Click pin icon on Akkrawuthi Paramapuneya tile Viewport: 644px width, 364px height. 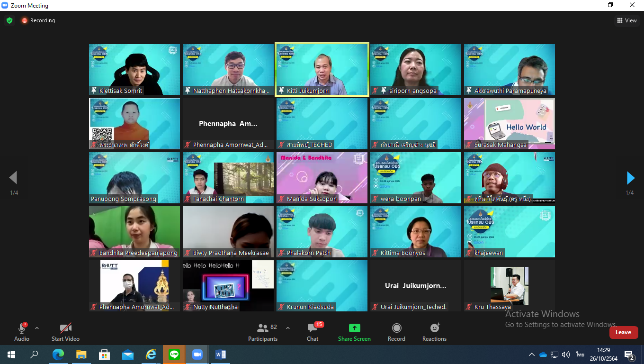pyautogui.click(x=469, y=91)
